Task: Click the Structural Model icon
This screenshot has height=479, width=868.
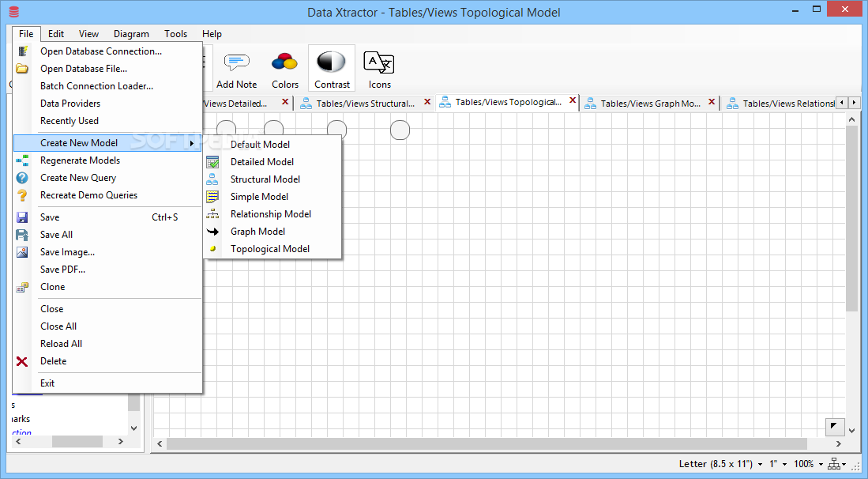Action: click(x=212, y=179)
